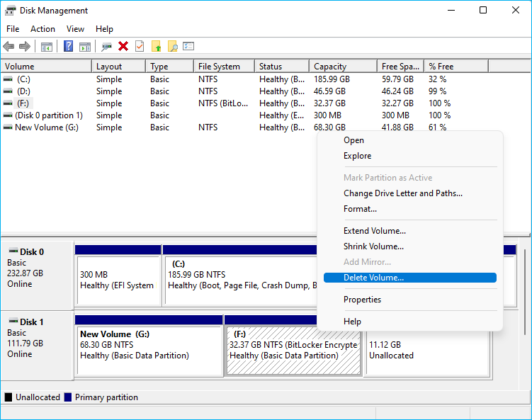Click the checklist settings toolbar icon
This screenshot has height=420, width=532.
(188, 47)
